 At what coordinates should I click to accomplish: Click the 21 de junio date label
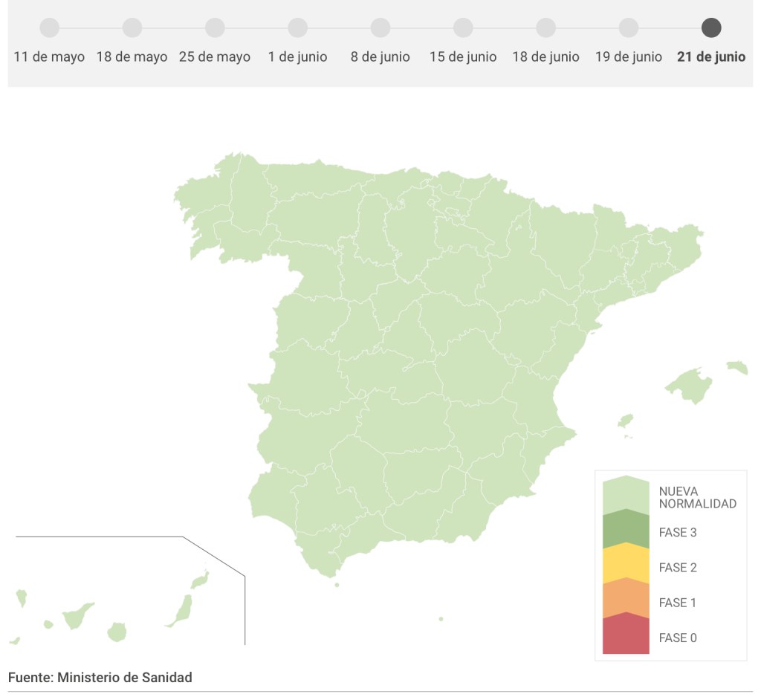tap(711, 57)
